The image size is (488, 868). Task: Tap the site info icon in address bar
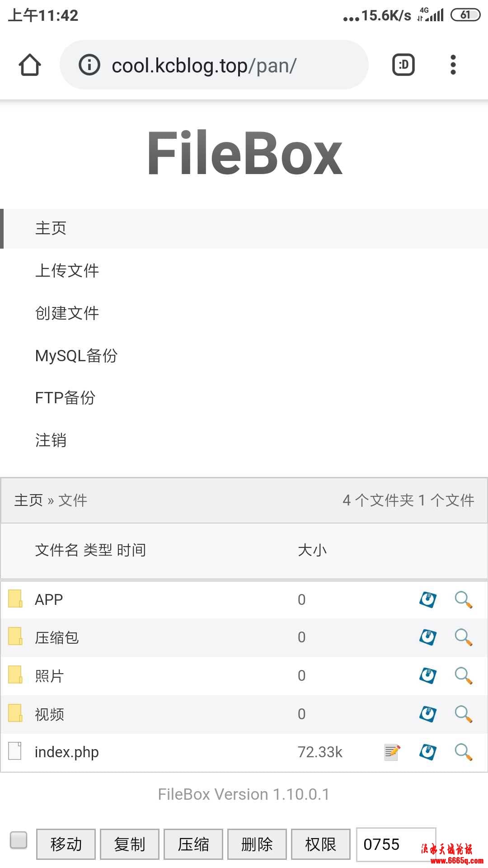pyautogui.click(x=89, y=65)
